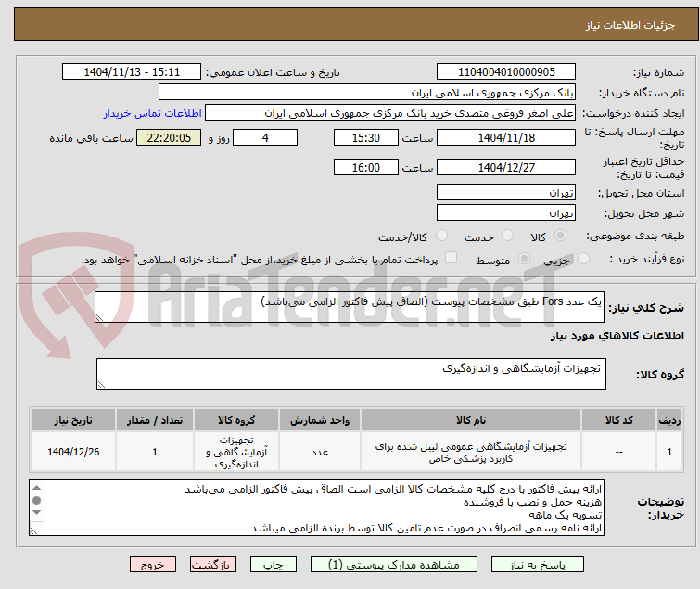Image resolution: width=700 pixels, height=589 pixels.
Task: Click the need date cell 1404/12/26
Action: tap(73, 452)
